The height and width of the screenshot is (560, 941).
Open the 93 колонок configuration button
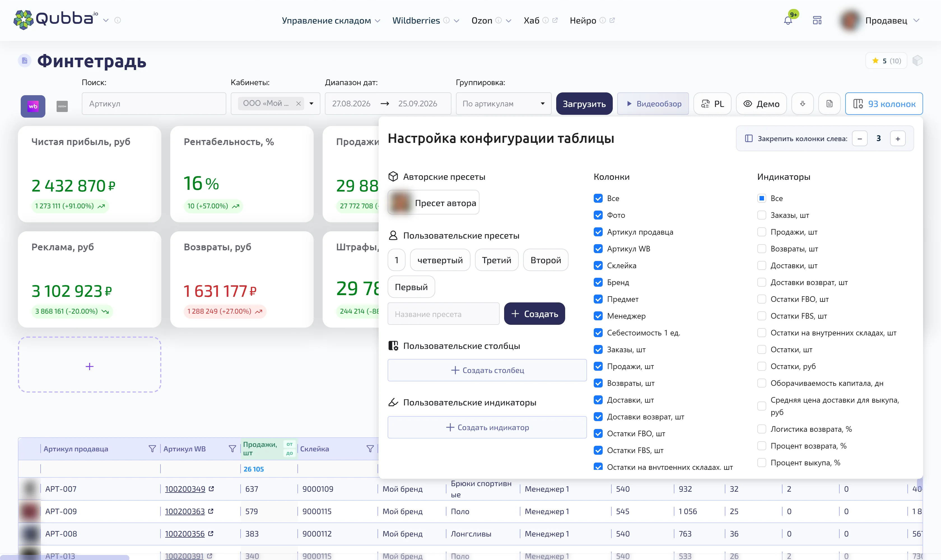pos(884,103)
